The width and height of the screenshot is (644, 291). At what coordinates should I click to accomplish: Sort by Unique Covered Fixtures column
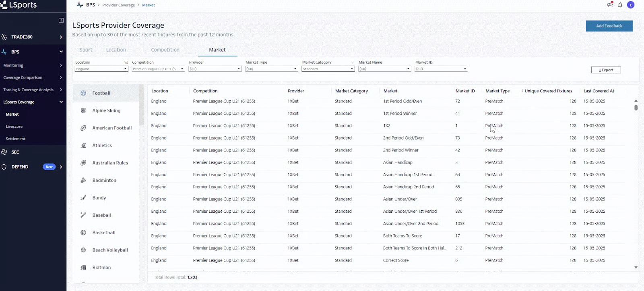click(548, 91)
